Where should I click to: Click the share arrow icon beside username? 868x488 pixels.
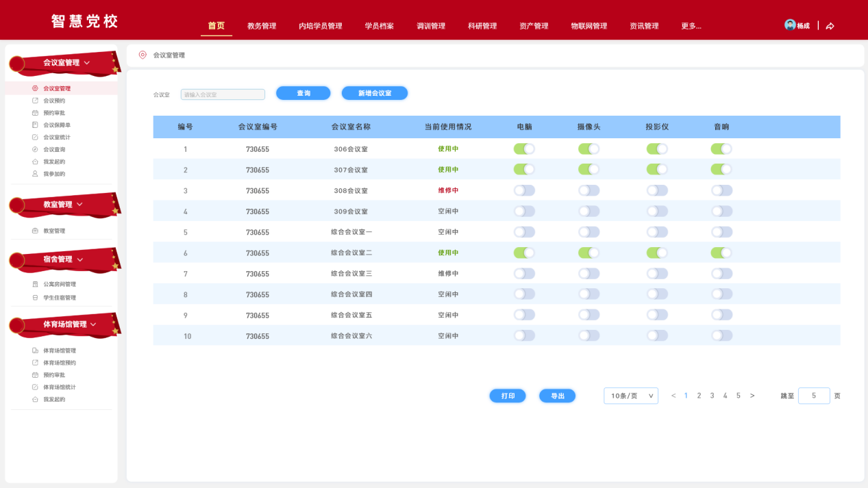(x=830, y=26)
